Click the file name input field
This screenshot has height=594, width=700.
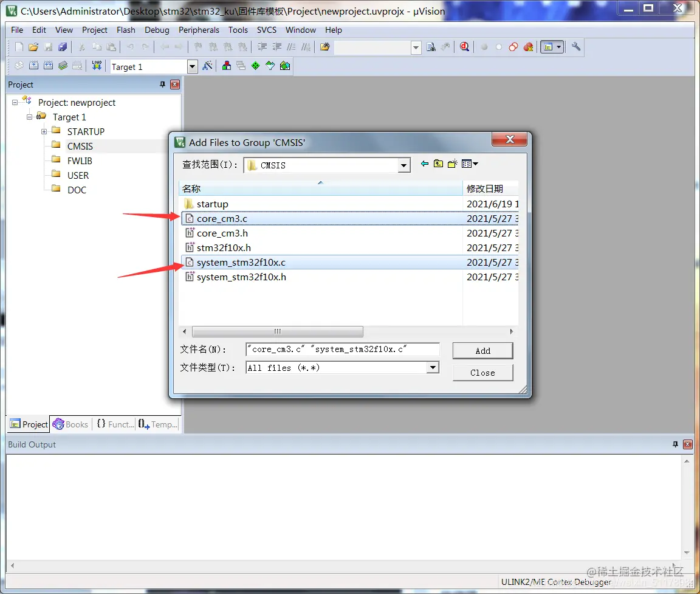343,349
